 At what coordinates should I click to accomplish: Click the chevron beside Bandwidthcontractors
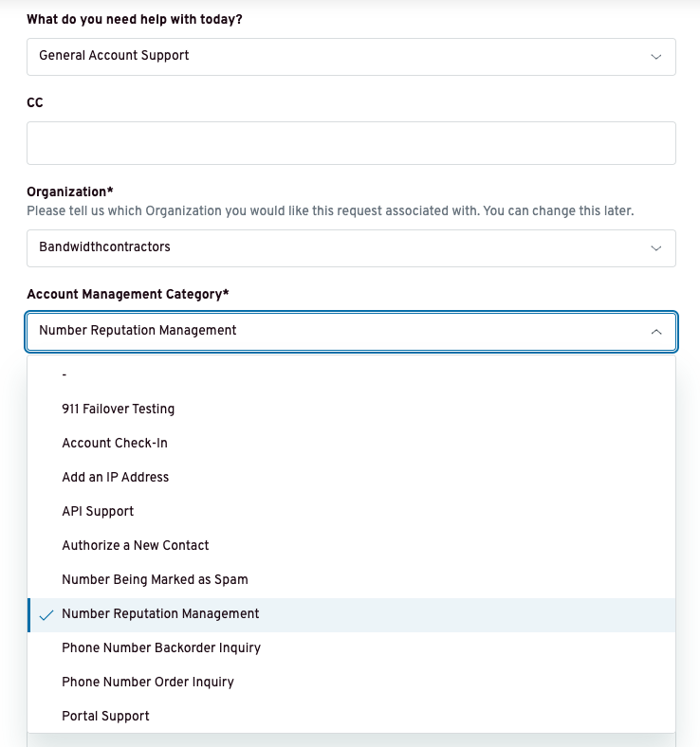coord(656,248)
